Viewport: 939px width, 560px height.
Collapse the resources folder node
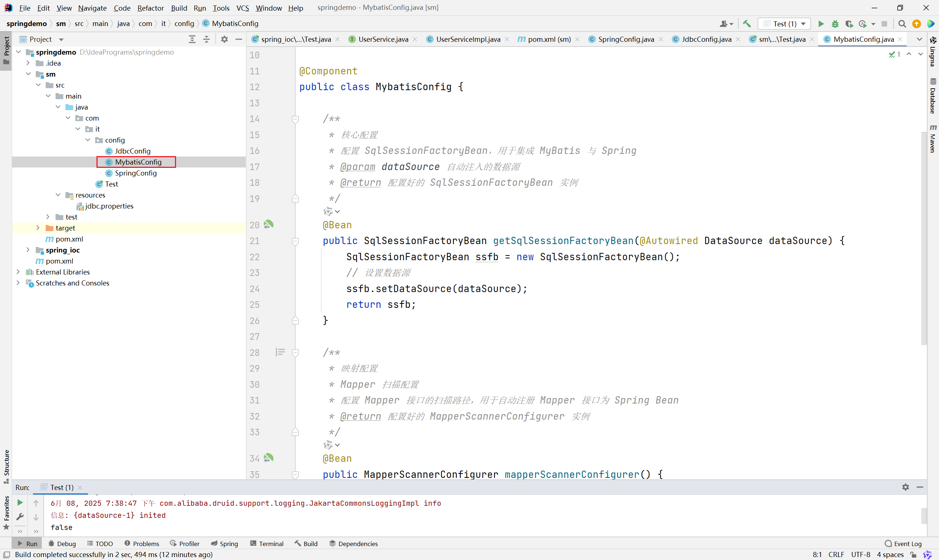coord(58,195)
